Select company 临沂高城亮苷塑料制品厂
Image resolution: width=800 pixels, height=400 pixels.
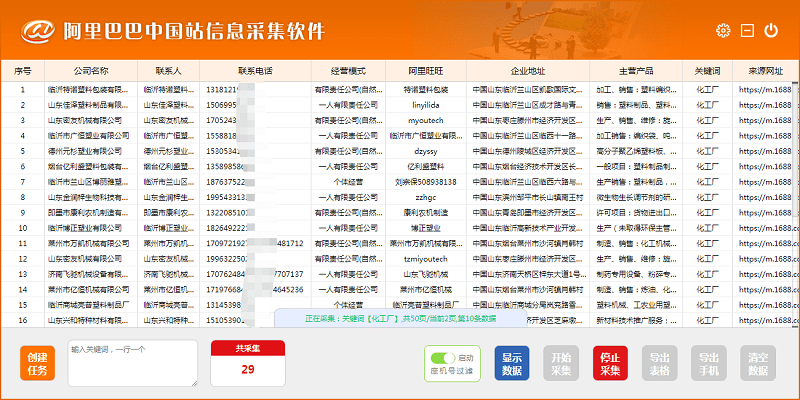89,305
